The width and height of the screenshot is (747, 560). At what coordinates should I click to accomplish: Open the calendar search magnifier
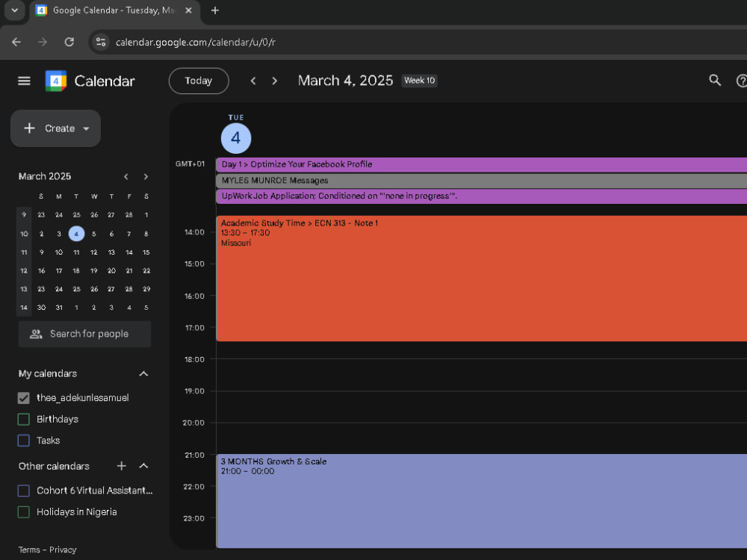715,80
